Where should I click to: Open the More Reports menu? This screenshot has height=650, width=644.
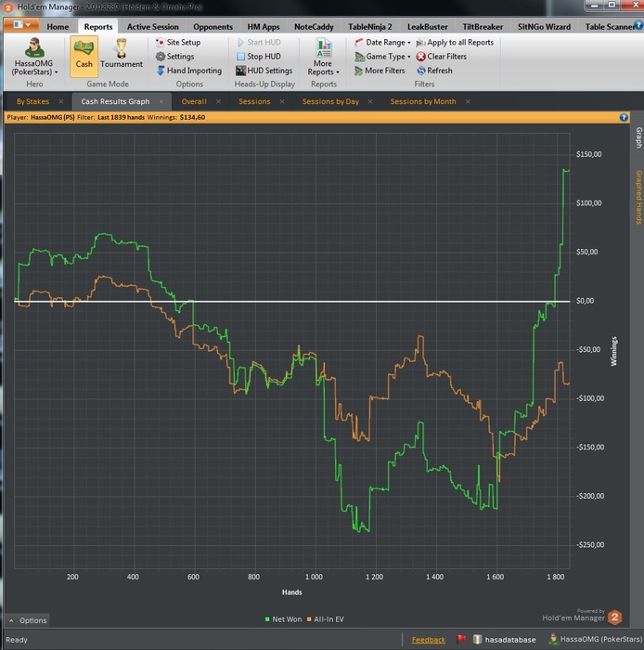[323, 57]
